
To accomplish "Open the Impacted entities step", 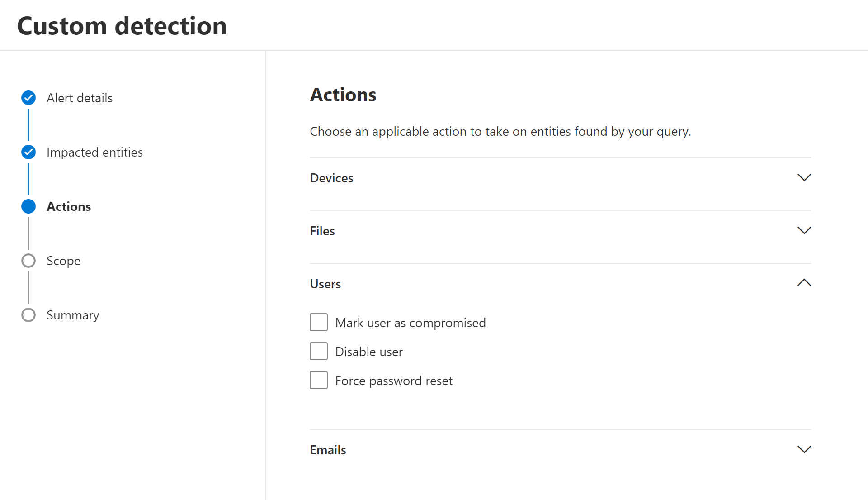I will coord(94,152).
